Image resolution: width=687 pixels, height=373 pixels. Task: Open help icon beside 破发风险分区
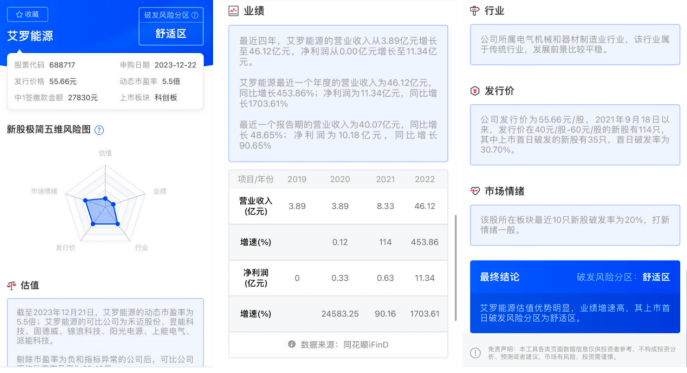point(195,15)
